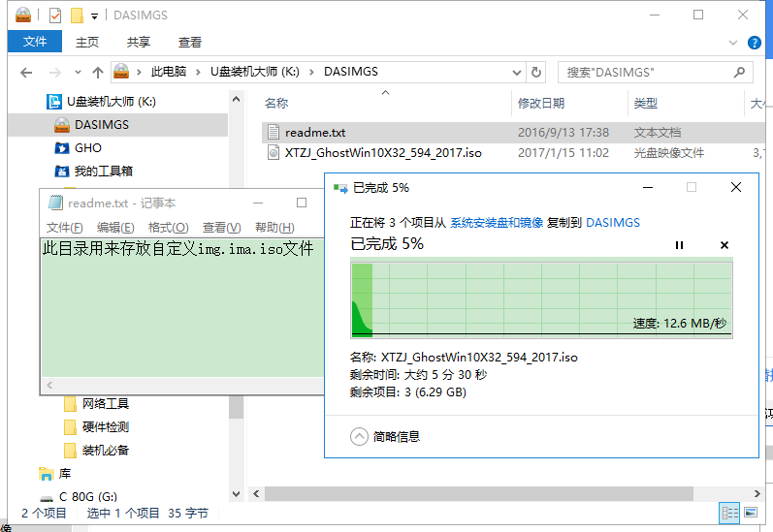Click the ISO disc image file icon

tap(274, 152)
